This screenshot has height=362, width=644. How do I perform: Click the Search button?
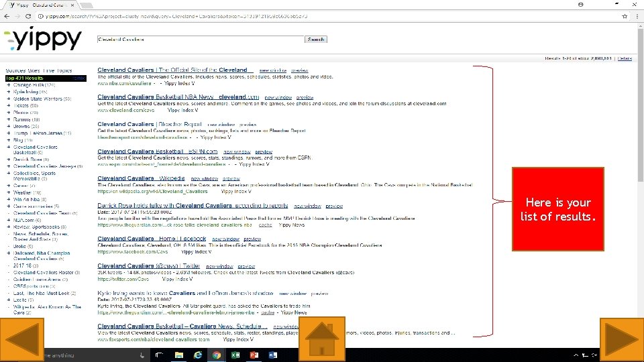tap(316, 40)
